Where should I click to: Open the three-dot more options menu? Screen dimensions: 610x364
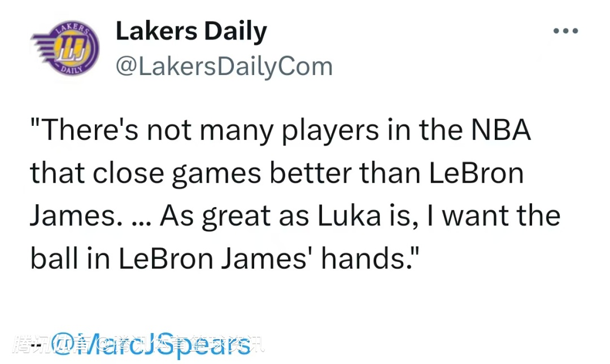pyautogui.click(x=566, y=30)
